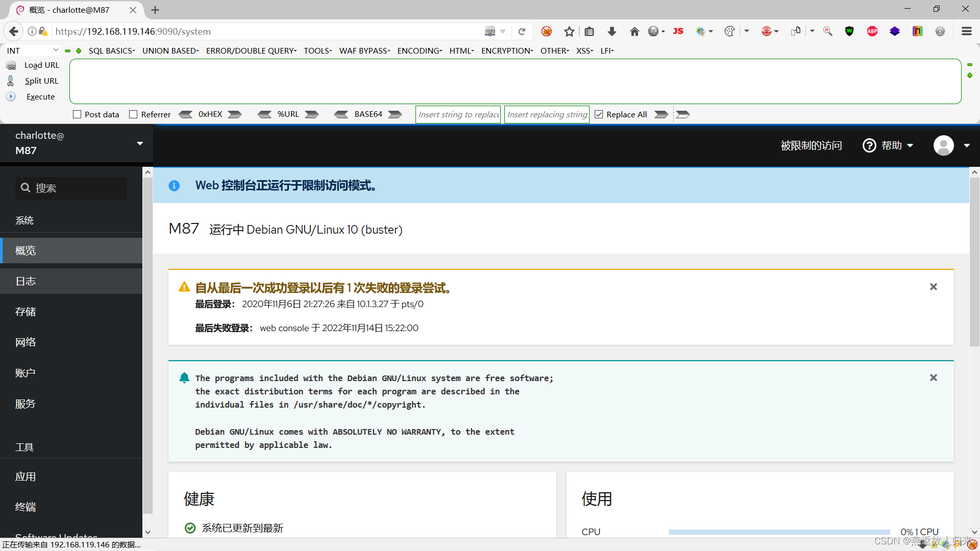
Task: Dismiss the Debian message-of-the-day notice
Action: 933,378
